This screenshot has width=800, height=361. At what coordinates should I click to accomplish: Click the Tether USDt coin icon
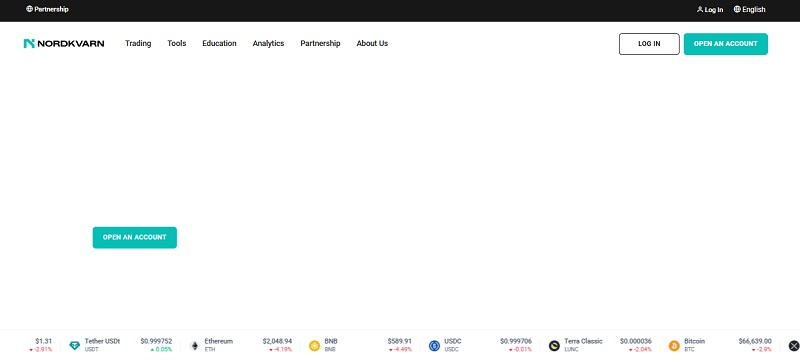tap(74, 346)
